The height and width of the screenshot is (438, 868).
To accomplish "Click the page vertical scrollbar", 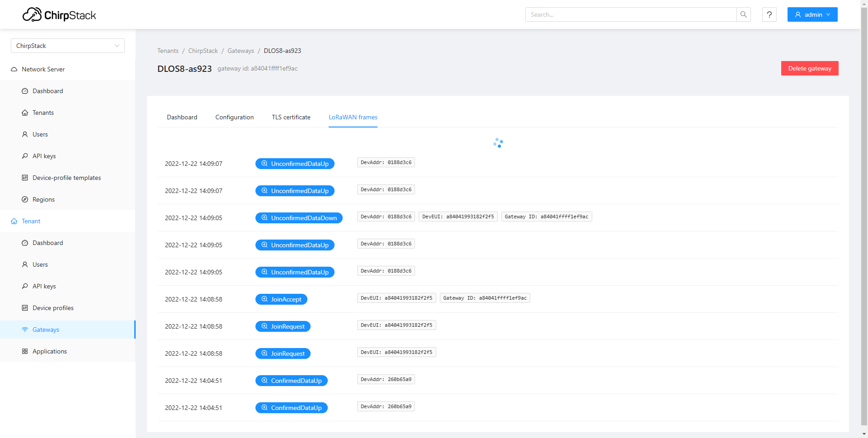I will click(864, 217).
